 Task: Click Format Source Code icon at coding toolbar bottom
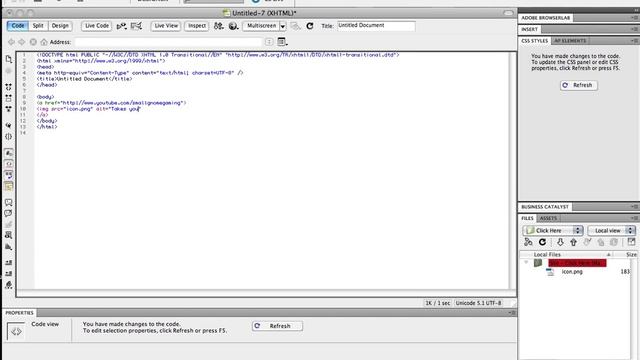pyautogui.click(x=9, y=285)
